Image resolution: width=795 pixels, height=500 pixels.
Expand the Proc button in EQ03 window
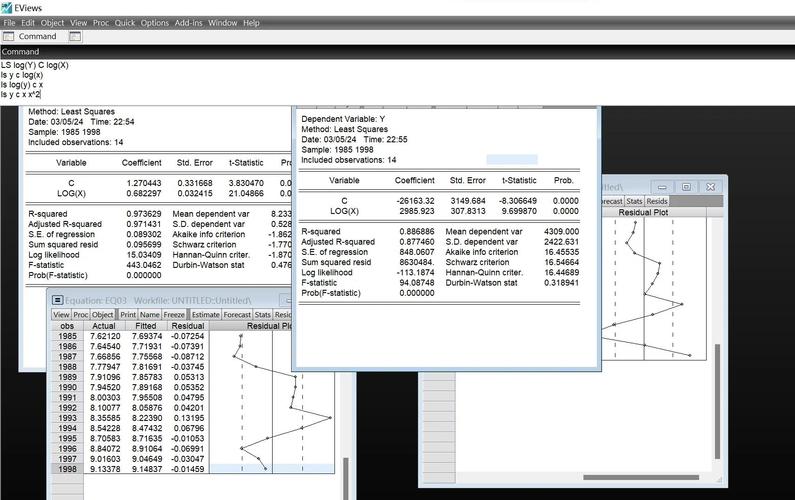(x=81, y=314)
